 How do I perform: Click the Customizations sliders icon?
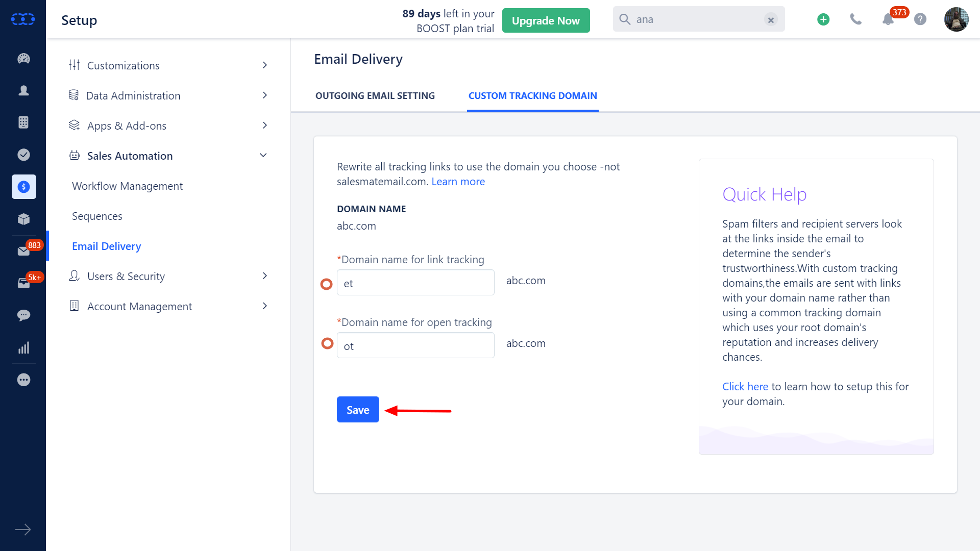point(75,65)
